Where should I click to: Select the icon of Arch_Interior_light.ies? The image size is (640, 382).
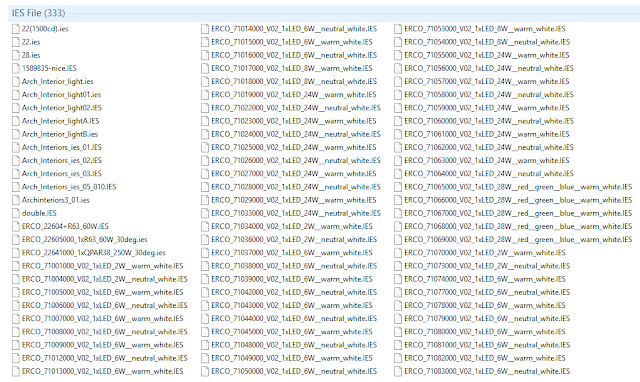16,82
